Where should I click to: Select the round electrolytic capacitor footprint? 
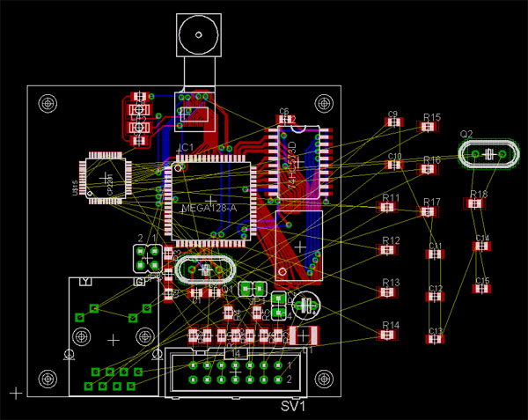coord(305,306)
